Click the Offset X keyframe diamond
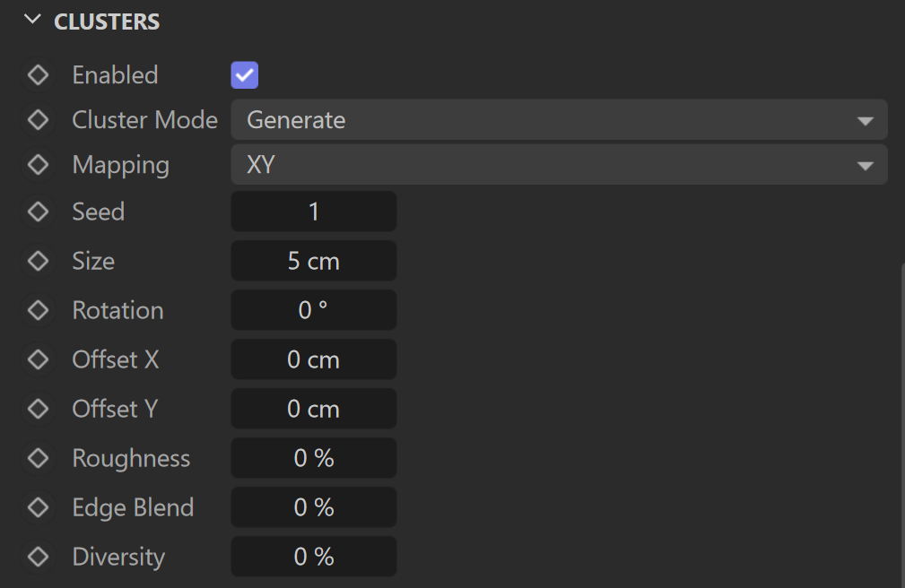905x588 pixels. pyautogui.click(x=38, y=359)
